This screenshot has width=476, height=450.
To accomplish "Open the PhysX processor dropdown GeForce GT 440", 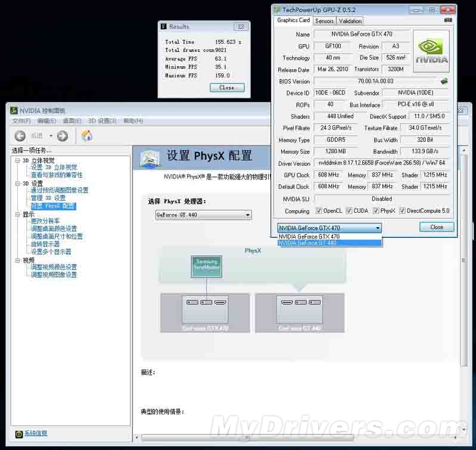I will point(203,215).
